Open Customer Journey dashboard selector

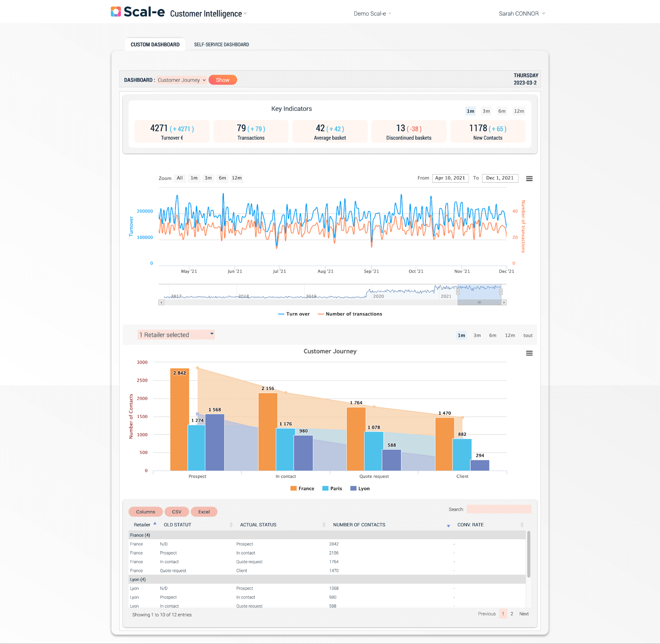point(181,80)
